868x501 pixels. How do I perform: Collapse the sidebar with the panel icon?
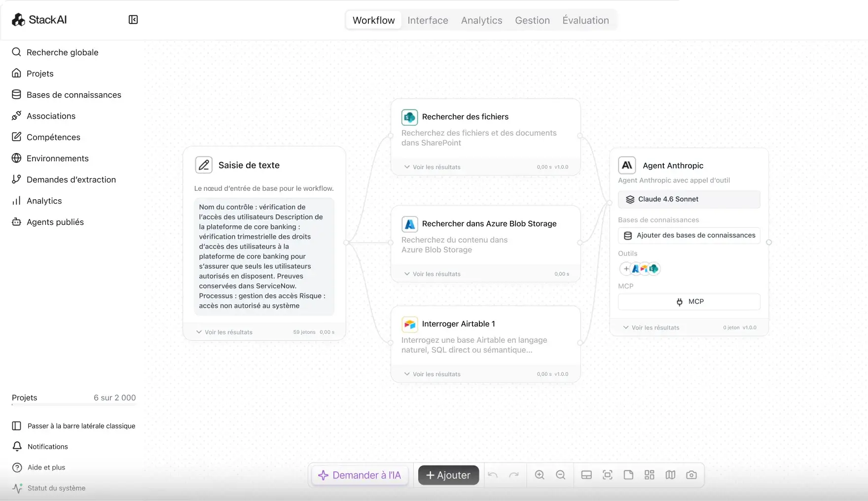pos(133,20)
